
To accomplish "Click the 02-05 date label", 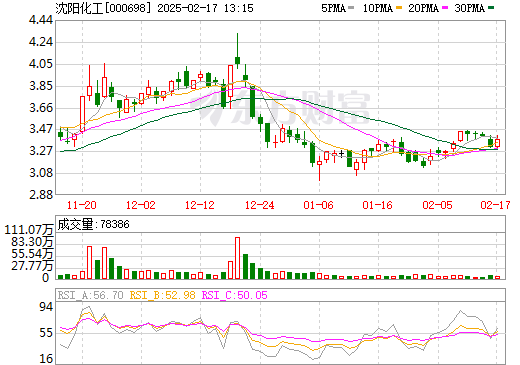I will [x=437, y=205].
